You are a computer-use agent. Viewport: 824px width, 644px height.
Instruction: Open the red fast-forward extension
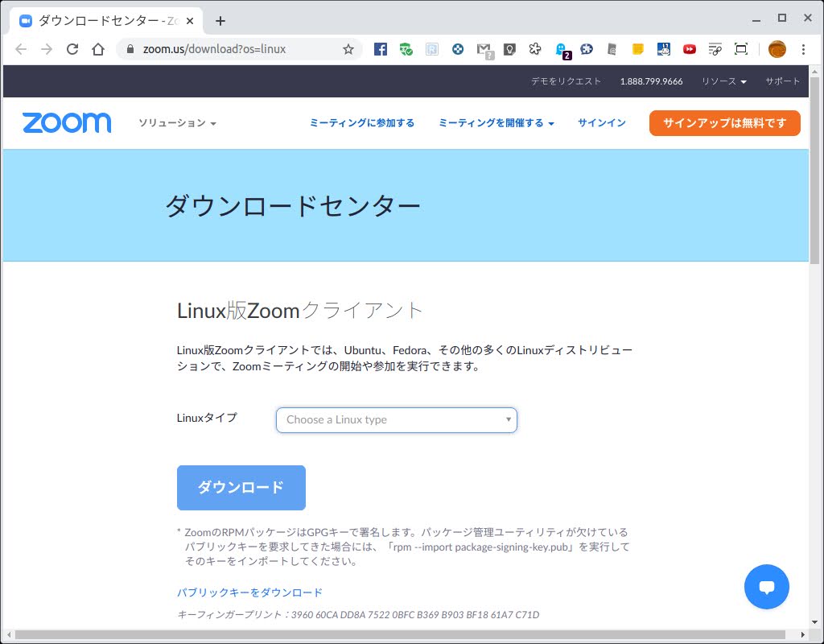point(689,49)
